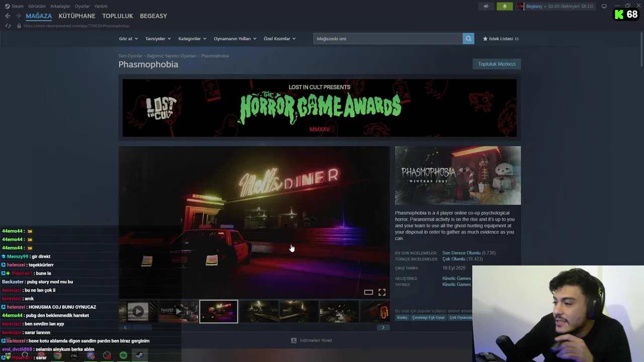644x362 pixels.
Task: Open Discord from the taskbar
Action: 91,355
